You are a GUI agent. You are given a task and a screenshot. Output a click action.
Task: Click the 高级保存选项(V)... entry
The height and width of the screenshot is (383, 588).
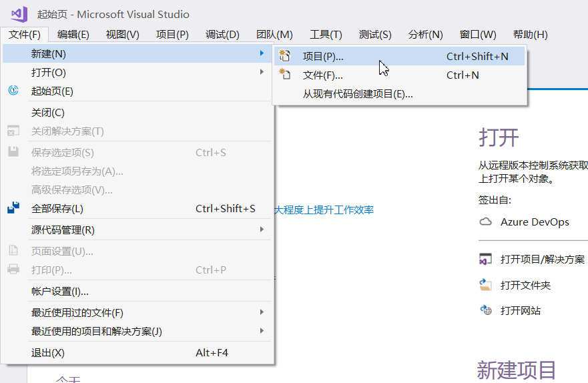coord(137,190)
